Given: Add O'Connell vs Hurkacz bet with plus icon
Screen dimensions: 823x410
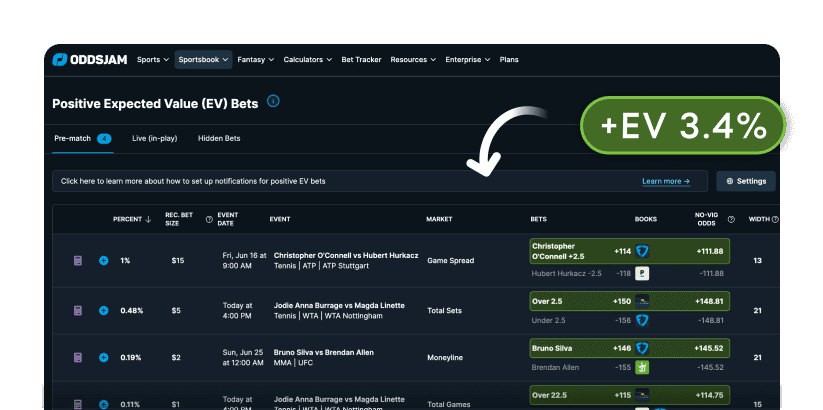Looking at the screenshot, I should point(103,260).
